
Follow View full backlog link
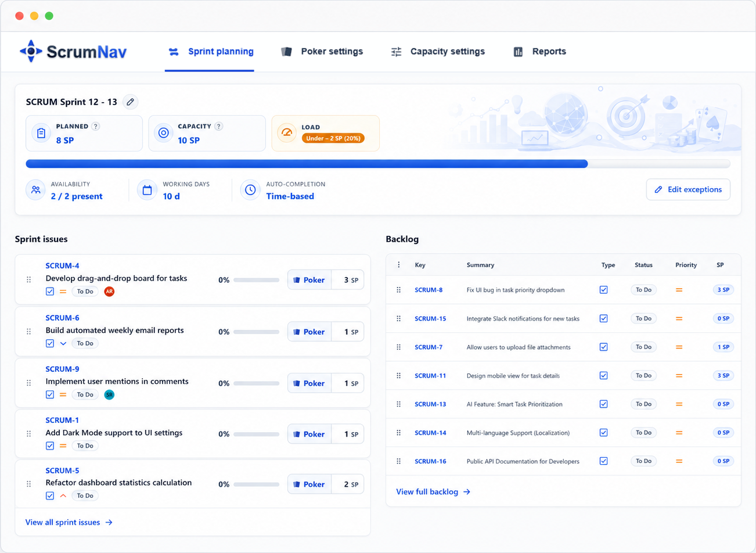pyautogui.click(x=433, y=492)
